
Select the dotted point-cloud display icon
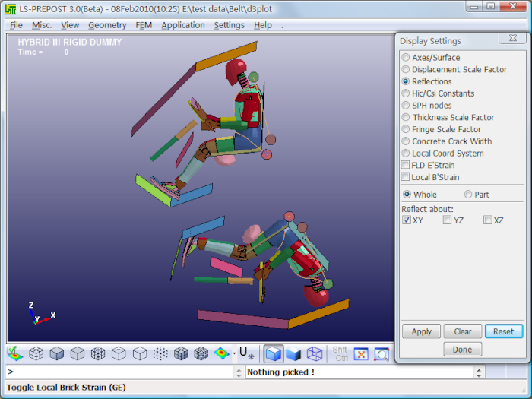[x=160, y=353]
